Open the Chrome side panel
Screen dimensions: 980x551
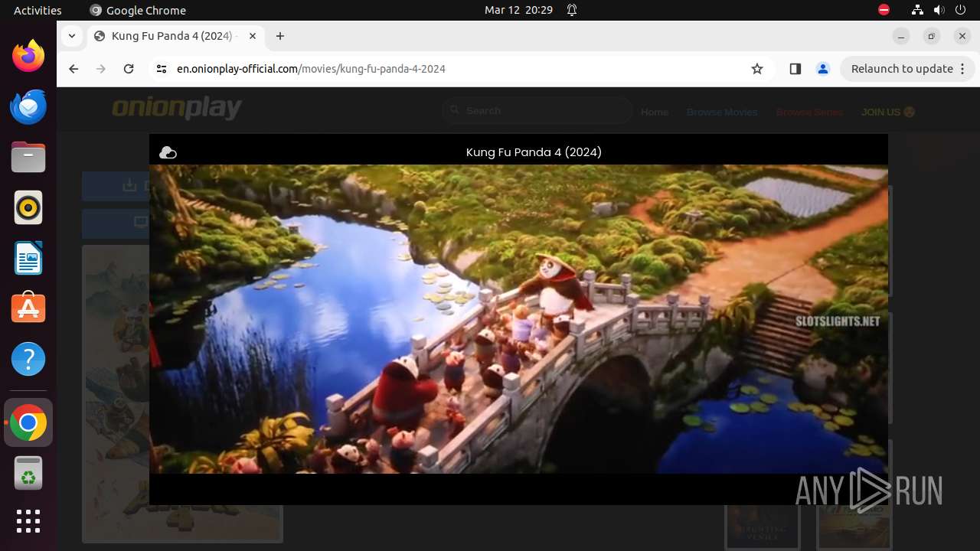click(x=795, y=69)
